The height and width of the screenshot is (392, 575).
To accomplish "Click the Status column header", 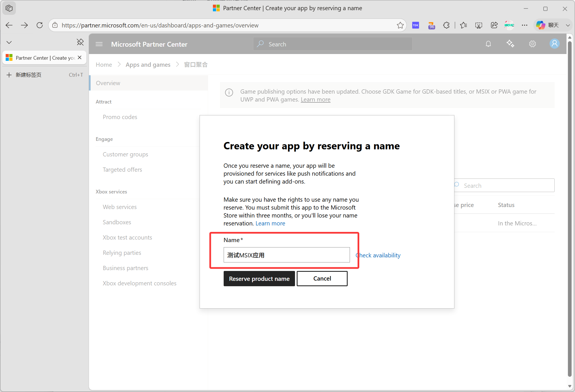I will pos(506,205).
